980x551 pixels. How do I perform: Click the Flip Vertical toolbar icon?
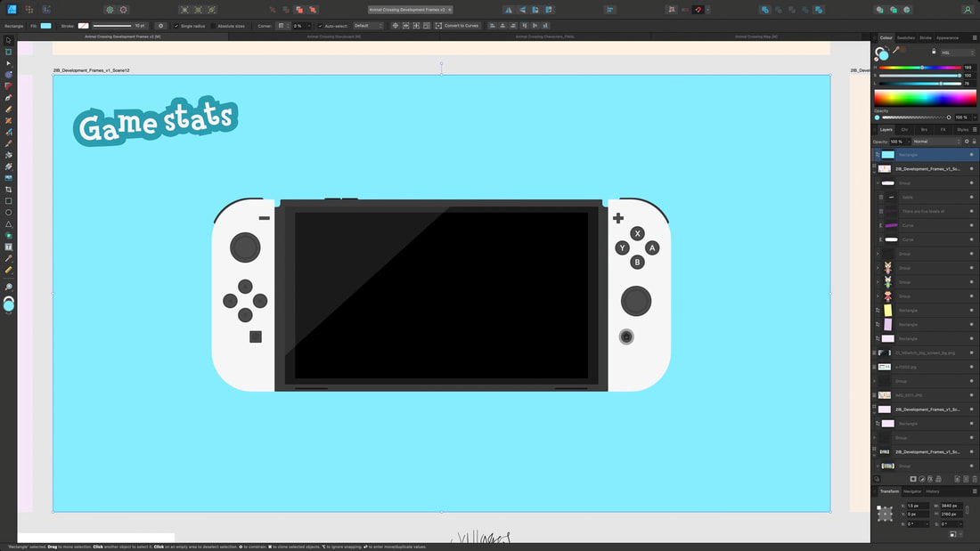[522, 10]
